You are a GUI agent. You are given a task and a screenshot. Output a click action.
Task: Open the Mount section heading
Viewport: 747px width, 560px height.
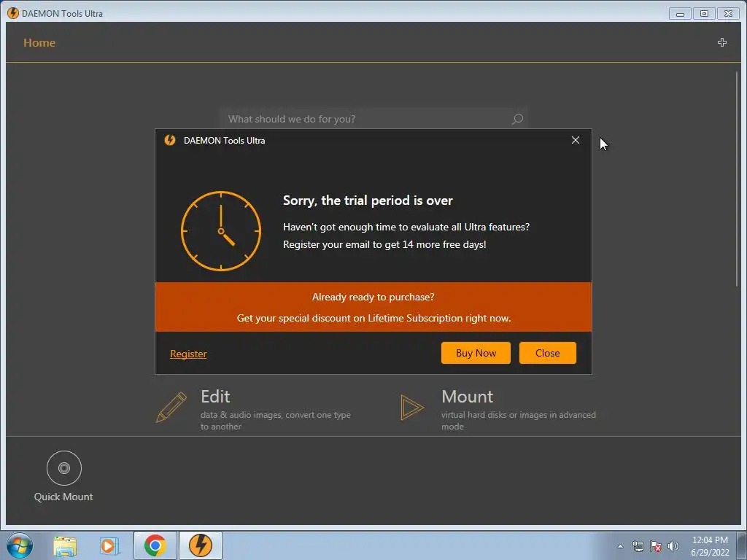pos(468,397)
